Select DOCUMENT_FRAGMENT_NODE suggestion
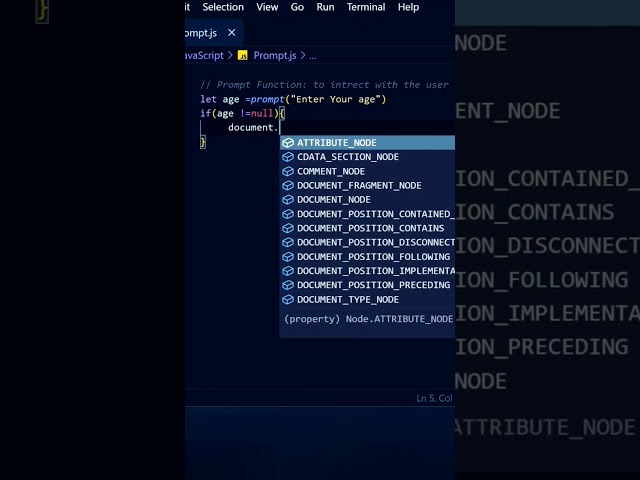This screenshot has height=480, width=640. 367,185
